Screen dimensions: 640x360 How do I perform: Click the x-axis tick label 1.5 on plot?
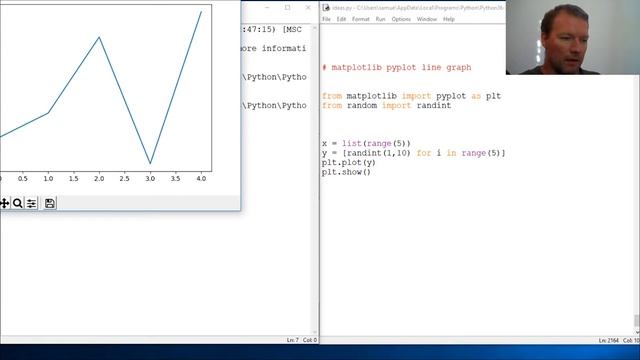pos(73,178)
